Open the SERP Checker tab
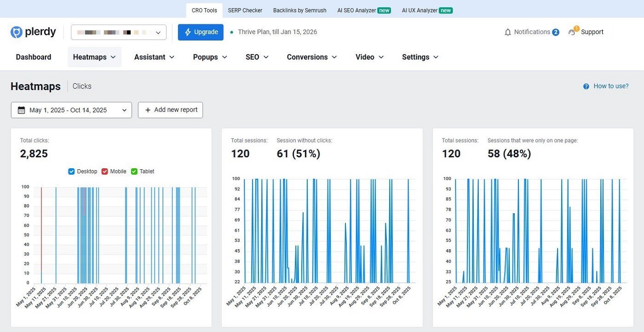 pos(245,10)
